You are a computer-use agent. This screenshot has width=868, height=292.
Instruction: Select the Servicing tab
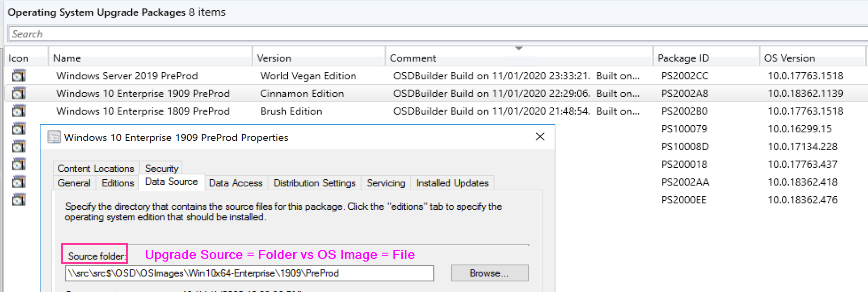point(385,182)
